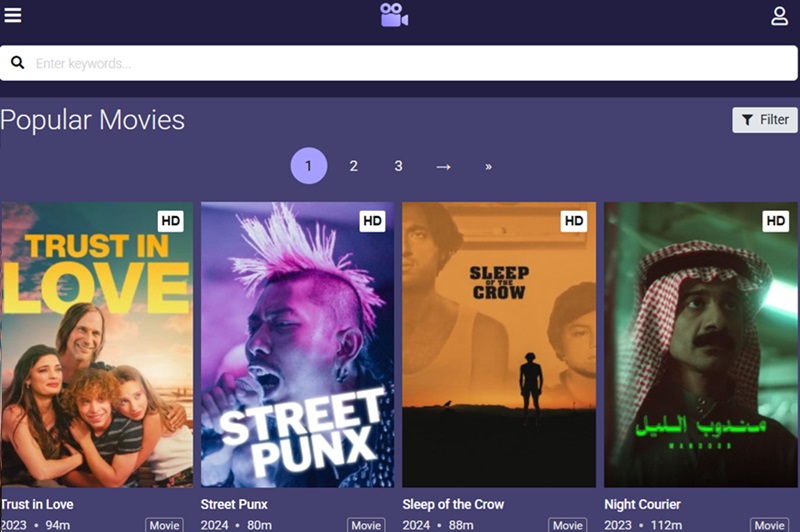Screen dimensions: 800x532
Task: Click the Trust in Love title
Action: tap(37, 504)
